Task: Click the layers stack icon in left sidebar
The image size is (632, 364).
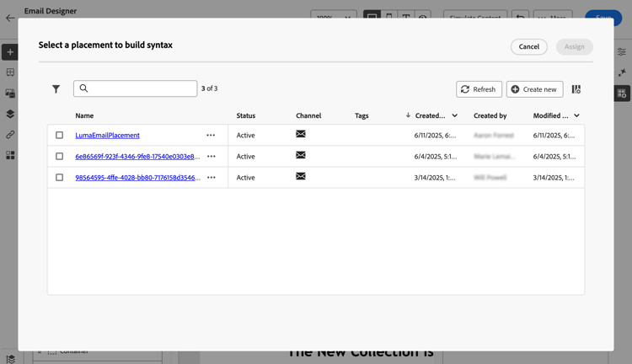Action: 10,114
